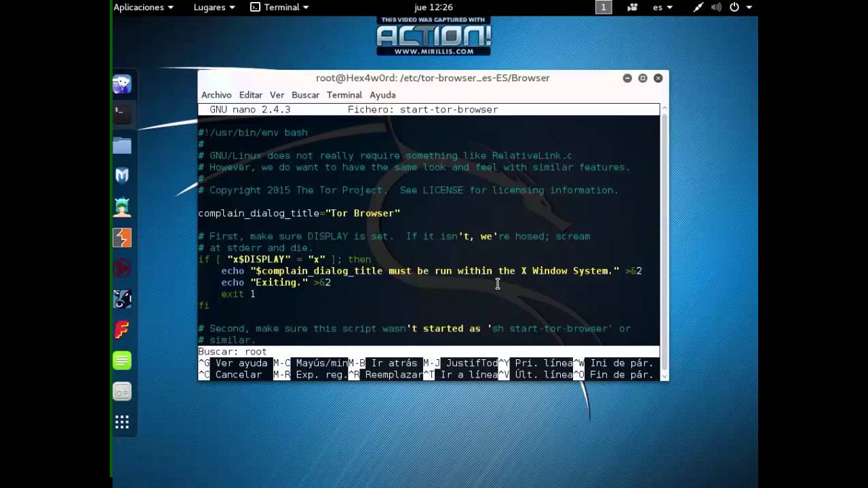
Task: Click 'Ver ayuda' nano shortcut label
Action: [x=241, y=363]
